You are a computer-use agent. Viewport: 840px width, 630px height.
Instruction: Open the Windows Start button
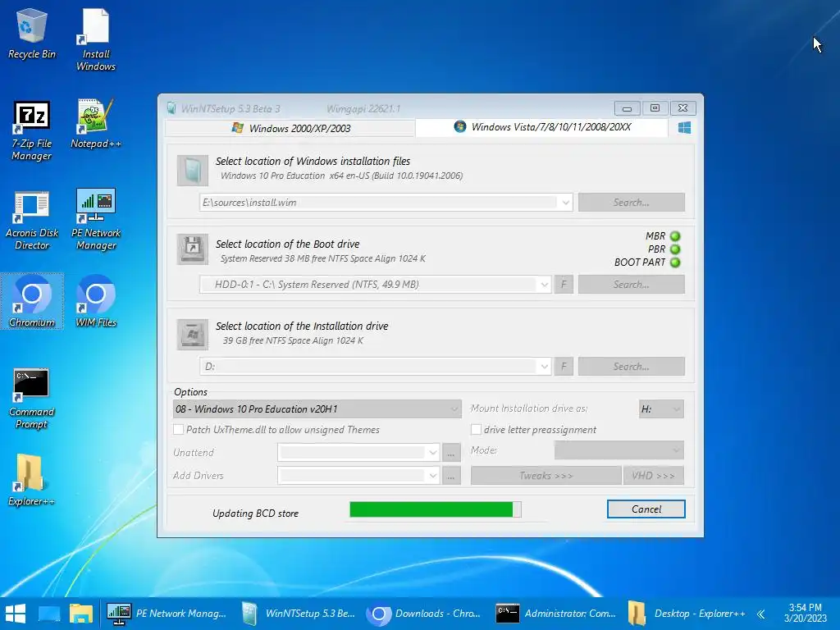click(16, 614)
